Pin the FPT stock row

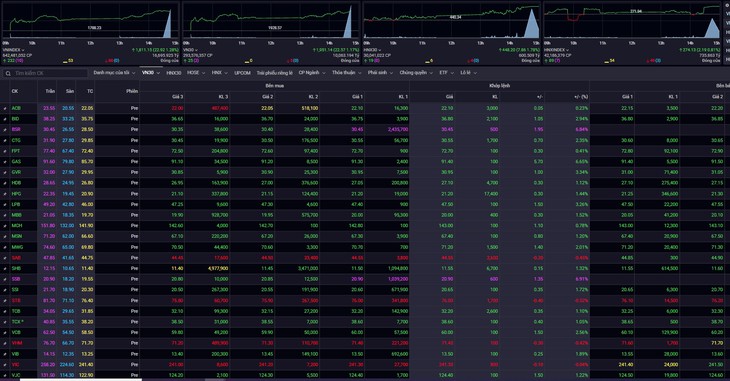coord(5,151)
